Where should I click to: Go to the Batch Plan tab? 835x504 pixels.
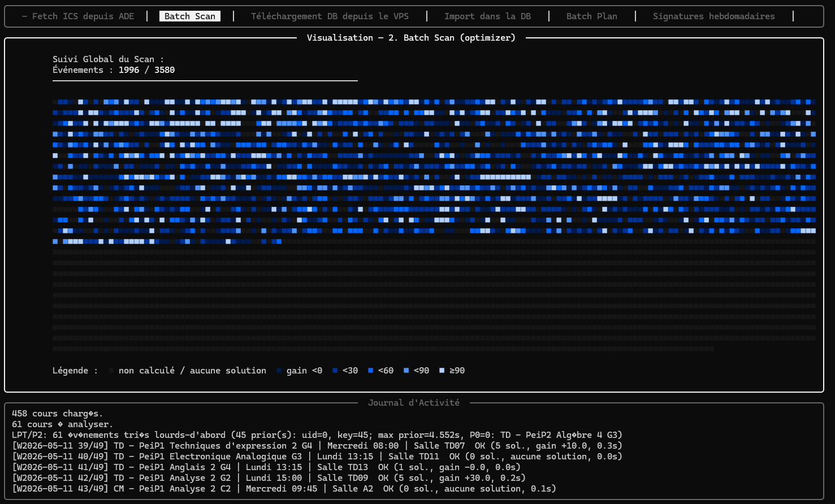click(592, 16)
